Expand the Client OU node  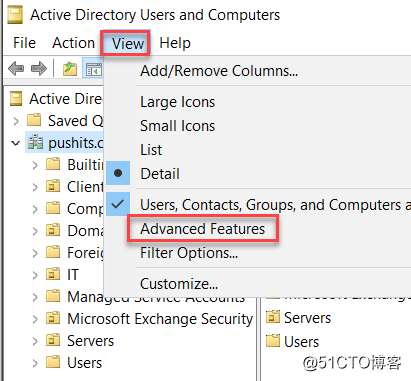coord(35,187)
